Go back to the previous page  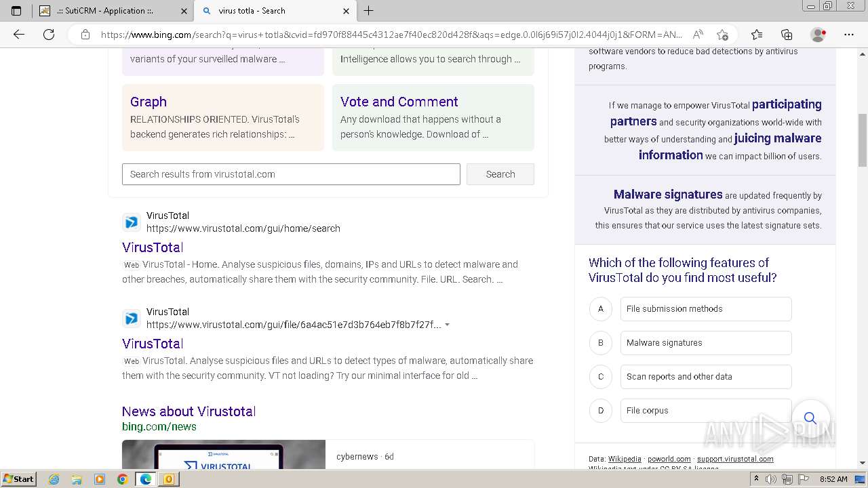[x=19, y=35]
